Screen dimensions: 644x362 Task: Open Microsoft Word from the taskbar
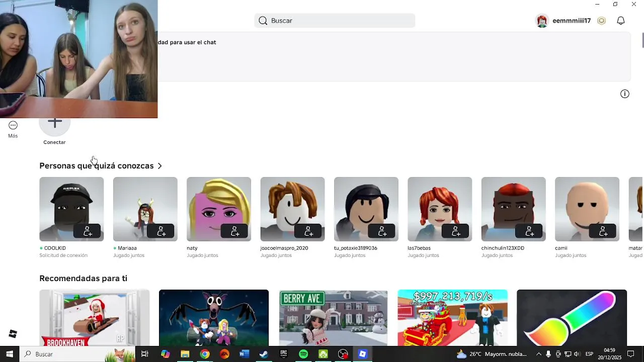point(244,354)
